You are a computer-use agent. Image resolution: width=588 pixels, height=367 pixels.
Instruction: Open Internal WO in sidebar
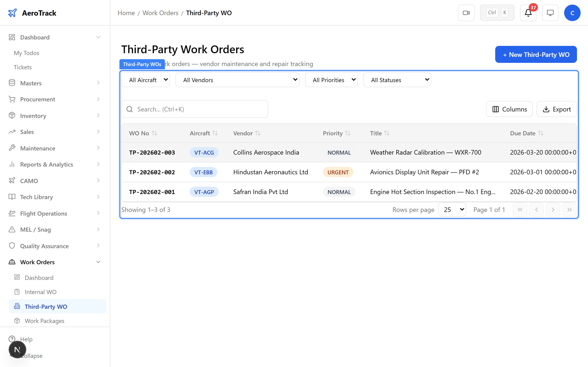click(x=41, y=292)
